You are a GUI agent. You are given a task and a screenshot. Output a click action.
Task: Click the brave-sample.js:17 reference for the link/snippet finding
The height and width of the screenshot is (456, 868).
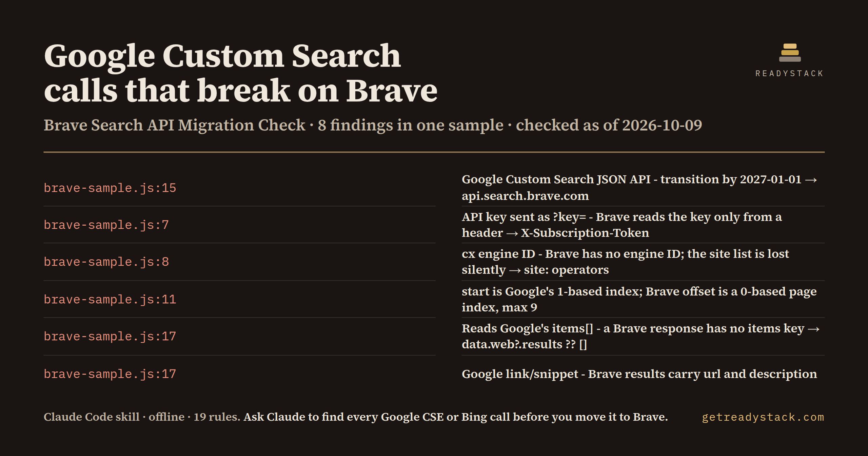pos(110,374)
